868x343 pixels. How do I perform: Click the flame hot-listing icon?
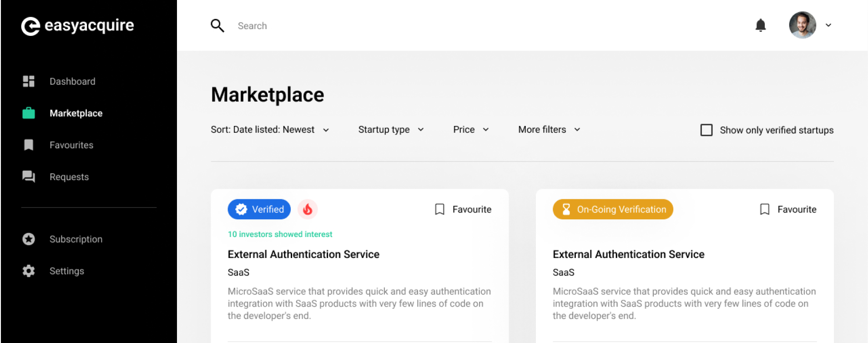pyautogui.click(x=308, y=209)
